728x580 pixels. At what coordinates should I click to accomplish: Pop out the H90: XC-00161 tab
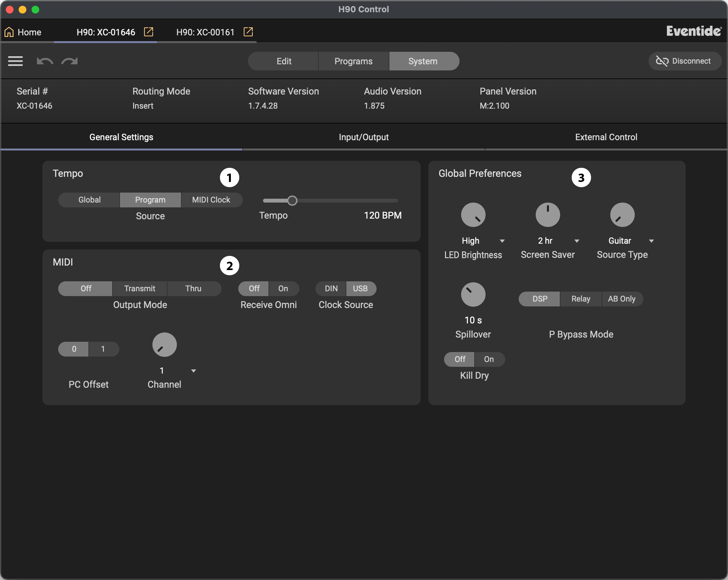click(248, 32)
